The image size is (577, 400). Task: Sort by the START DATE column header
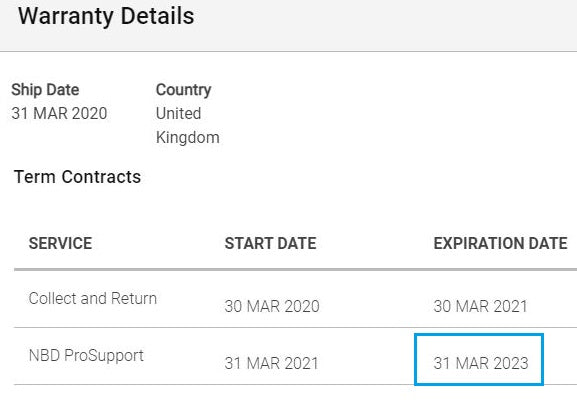(270, 243)
